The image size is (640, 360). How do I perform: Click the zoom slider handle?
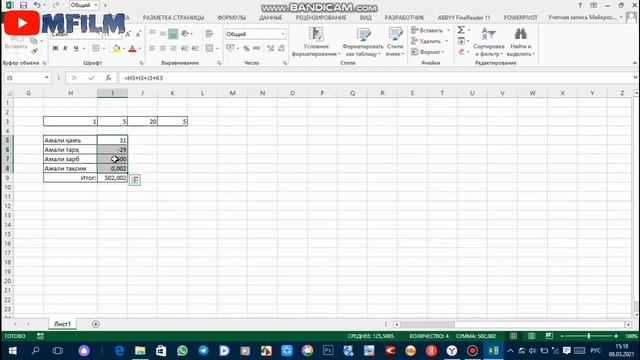coord(589,336)
